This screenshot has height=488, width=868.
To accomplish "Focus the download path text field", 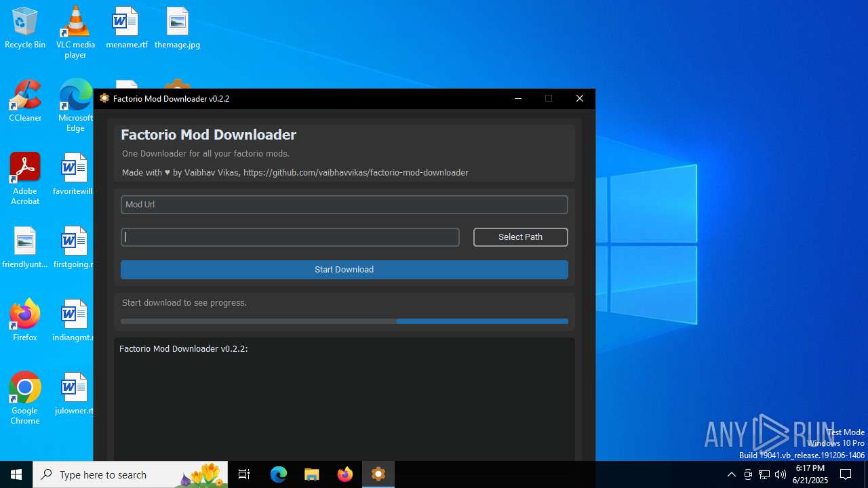I will point(290,237).
